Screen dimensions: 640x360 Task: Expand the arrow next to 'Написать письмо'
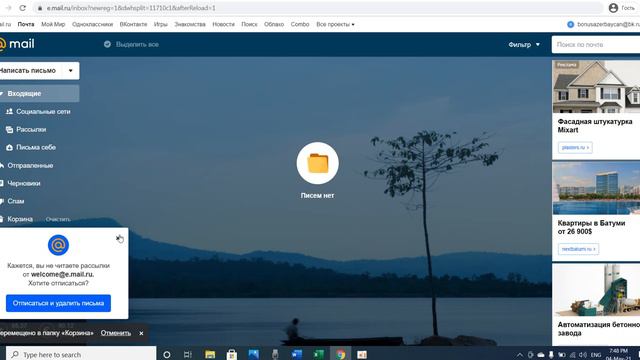tap(71, 71)
